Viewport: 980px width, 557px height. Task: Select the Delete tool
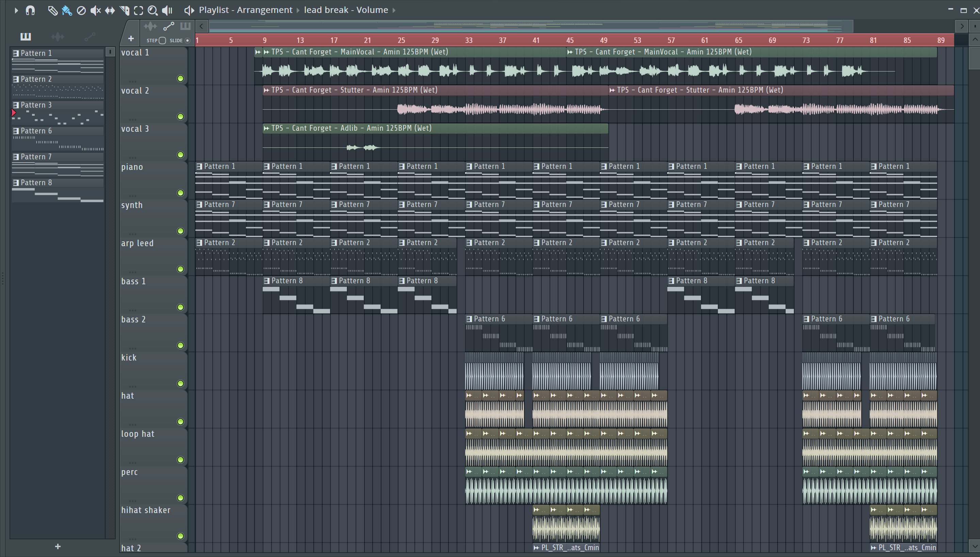tap(81, 10)
